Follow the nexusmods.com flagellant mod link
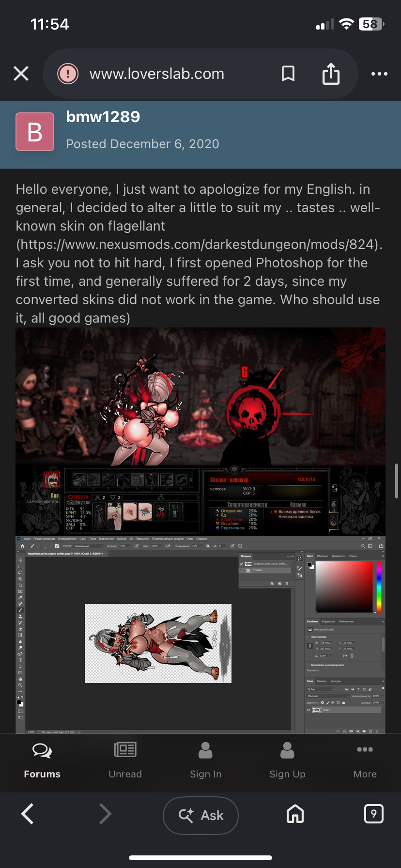The height and width of the screenshot is (868, 401). click(199, 244)
